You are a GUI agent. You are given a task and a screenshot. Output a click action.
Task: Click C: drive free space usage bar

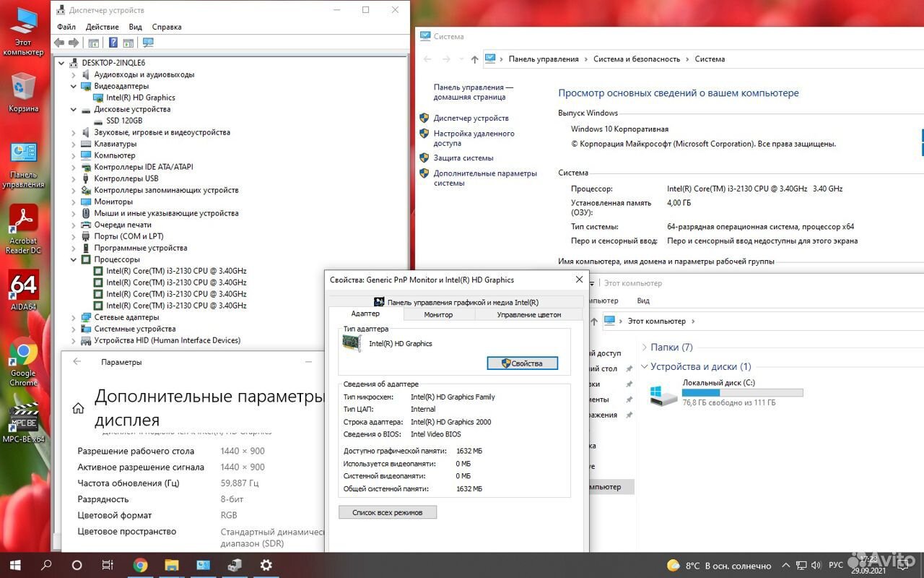click(742, 392)
